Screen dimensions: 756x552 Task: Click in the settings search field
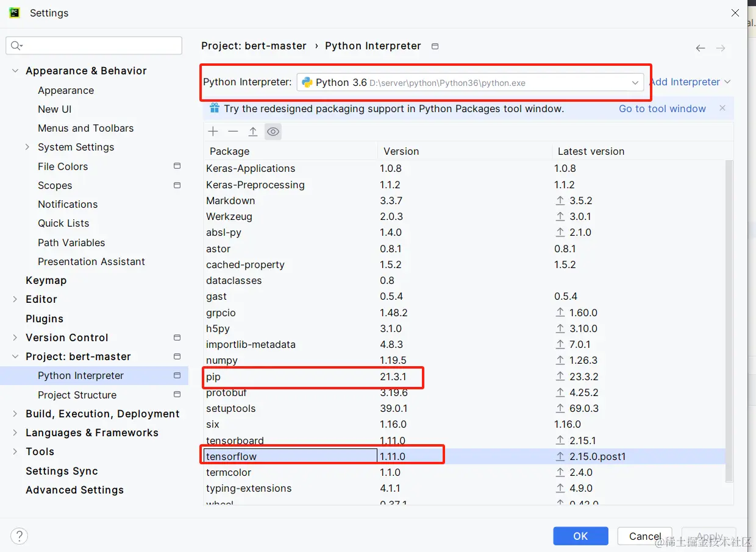[x=94, y=46]
